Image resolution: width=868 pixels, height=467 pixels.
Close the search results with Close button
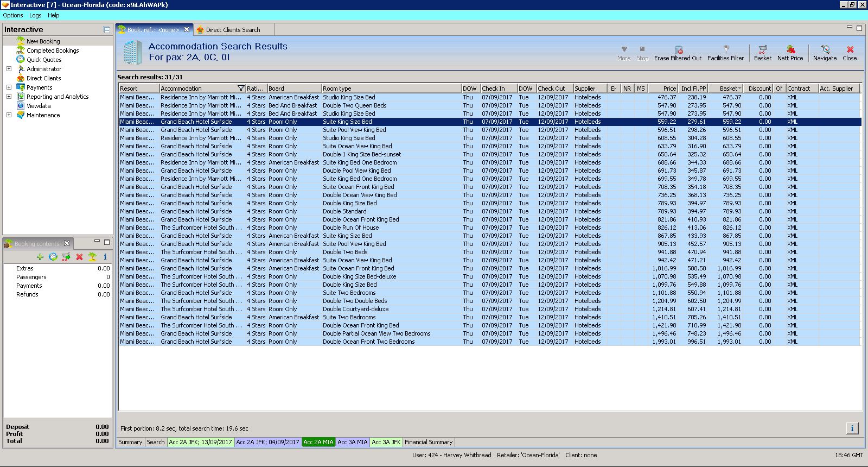point(850,53)
